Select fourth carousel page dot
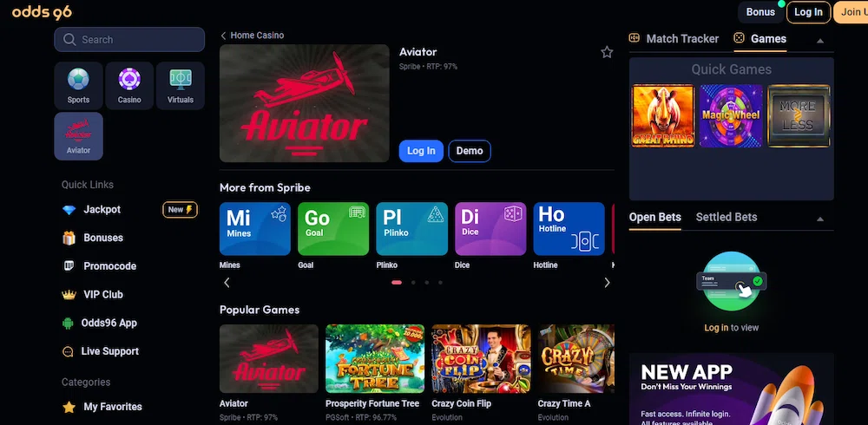Image resolution: width=868 pixels, height=425 pixels. click(x=440, y=283)
